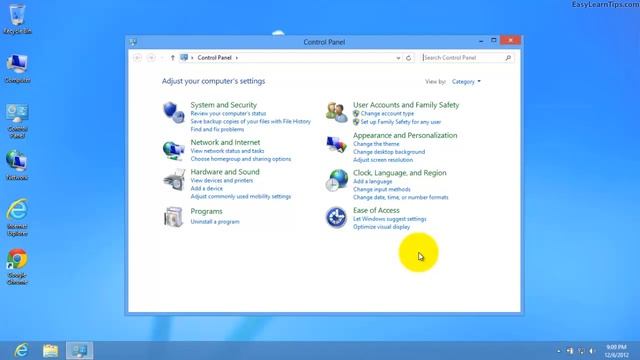The width and height of the screenshot is (640, 360).
Task: Open the Network and Internet globe icon
Action: 173,150
